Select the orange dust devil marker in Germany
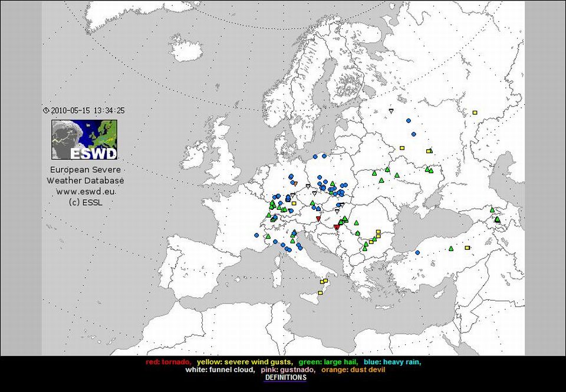This screenshot has height=392, width=566. [295, 183]
